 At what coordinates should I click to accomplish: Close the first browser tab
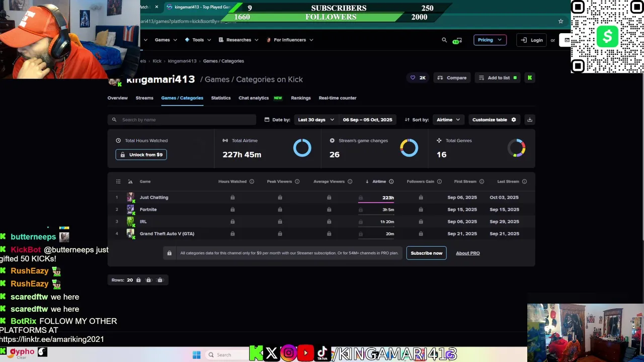point(156,7)
